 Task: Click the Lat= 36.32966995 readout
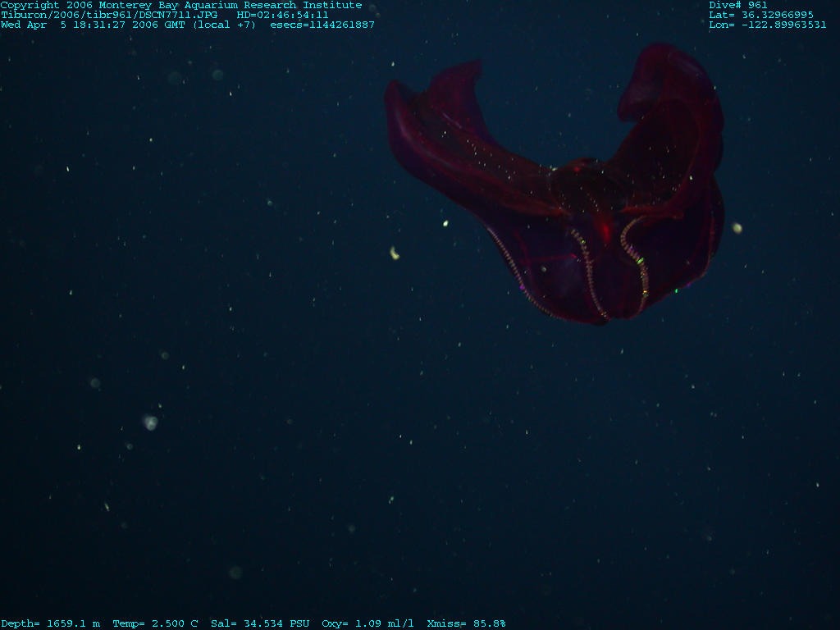point(761,15)
